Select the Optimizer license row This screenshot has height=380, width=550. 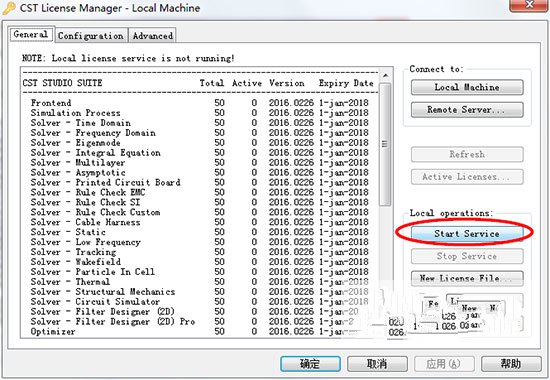pyautogui.click(x=199, y=332)
